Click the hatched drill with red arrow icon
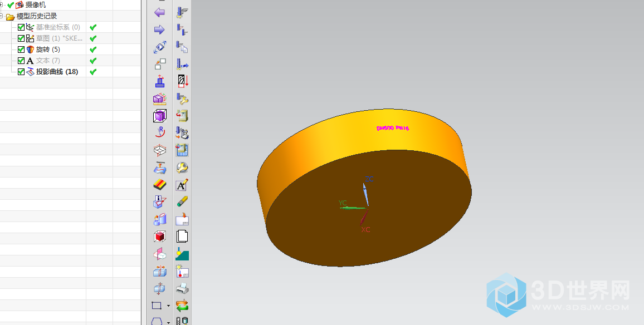The width and height of the screenshot is (644, 325). [182, 81]
